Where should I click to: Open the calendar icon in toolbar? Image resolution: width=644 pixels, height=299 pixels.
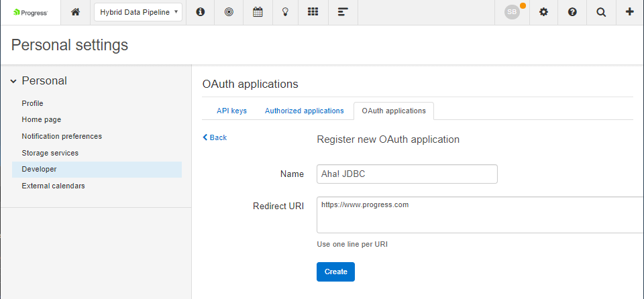(x=257, y=12)
